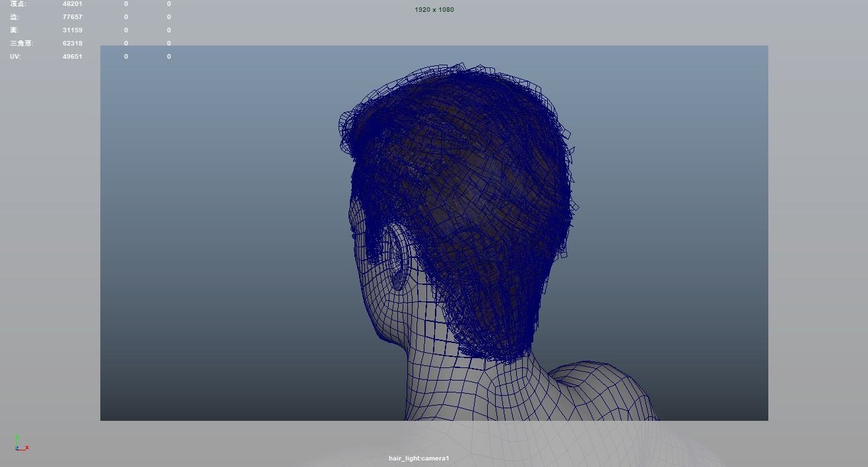
Task: Click the 'UV:' count label
Action: (x=15, y=57)
